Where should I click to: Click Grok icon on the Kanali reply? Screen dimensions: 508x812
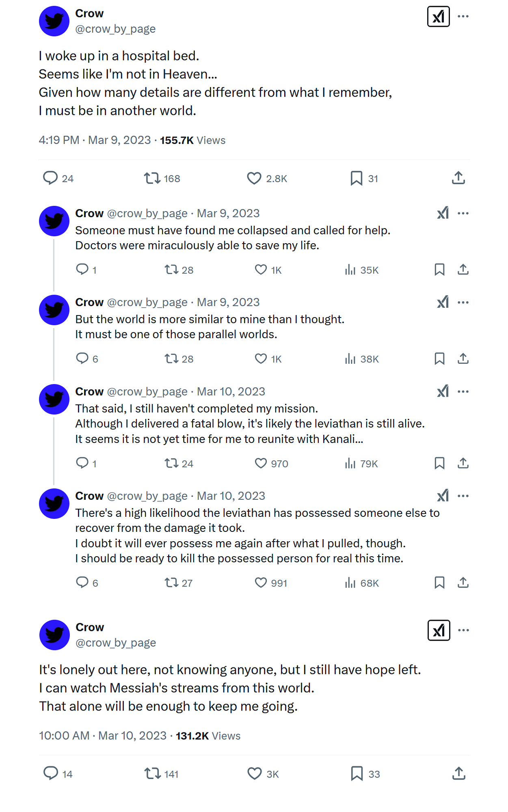coord(443,391)
